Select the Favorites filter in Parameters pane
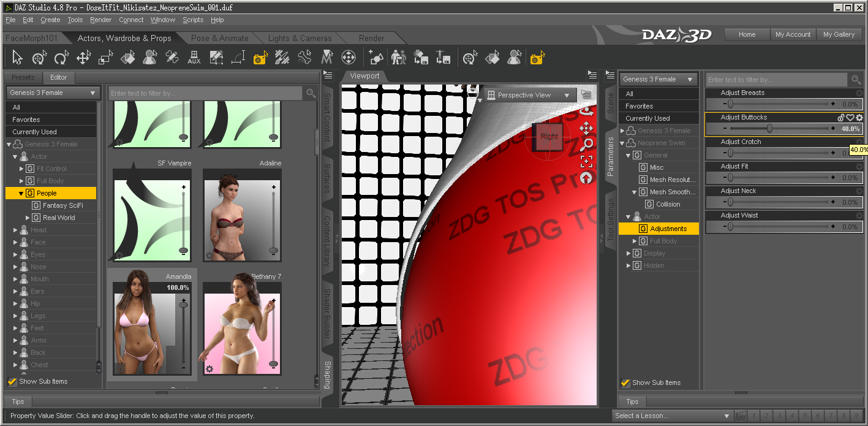 659,106
